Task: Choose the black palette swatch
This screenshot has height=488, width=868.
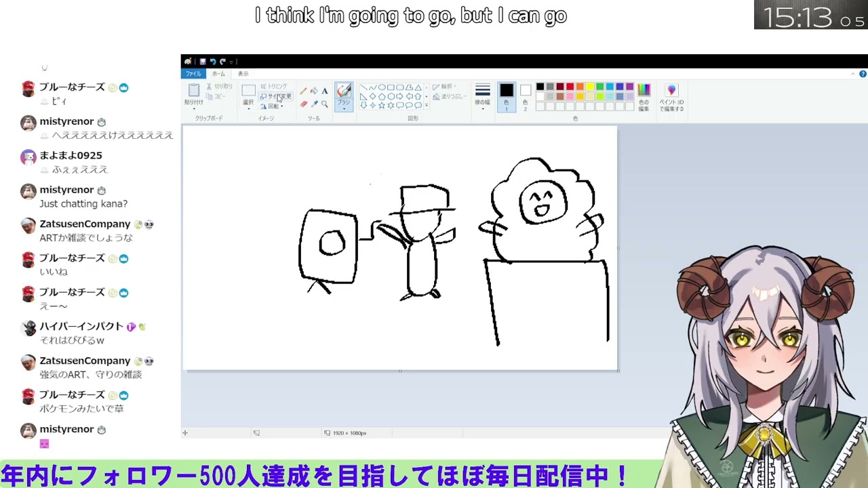Action: [x=540, y=87]
